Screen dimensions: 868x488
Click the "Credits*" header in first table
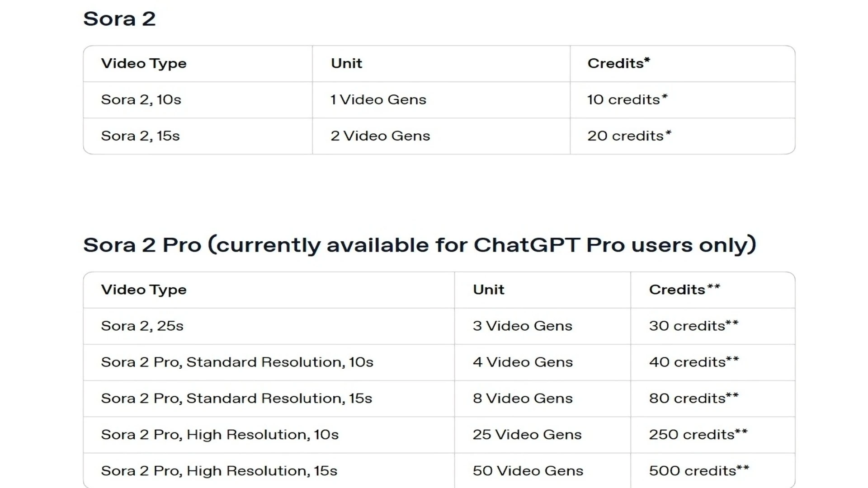[x=618, y=63]
